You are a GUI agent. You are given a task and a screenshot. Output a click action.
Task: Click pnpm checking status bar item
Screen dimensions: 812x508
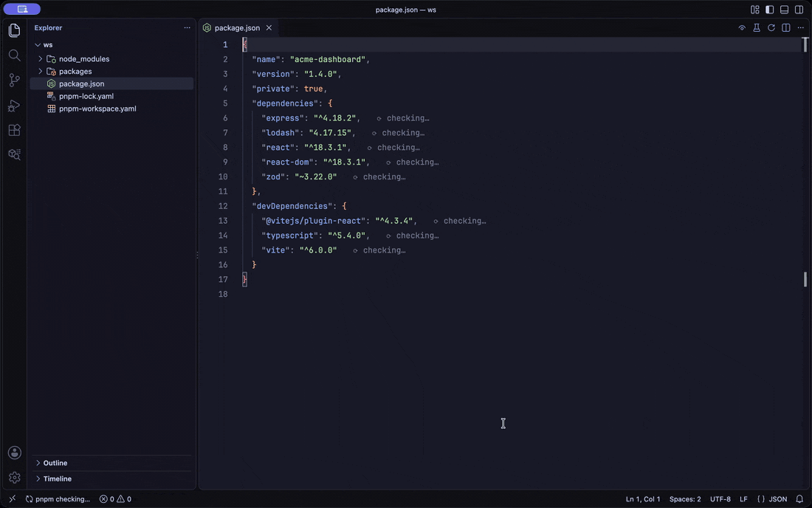point(58,499)
